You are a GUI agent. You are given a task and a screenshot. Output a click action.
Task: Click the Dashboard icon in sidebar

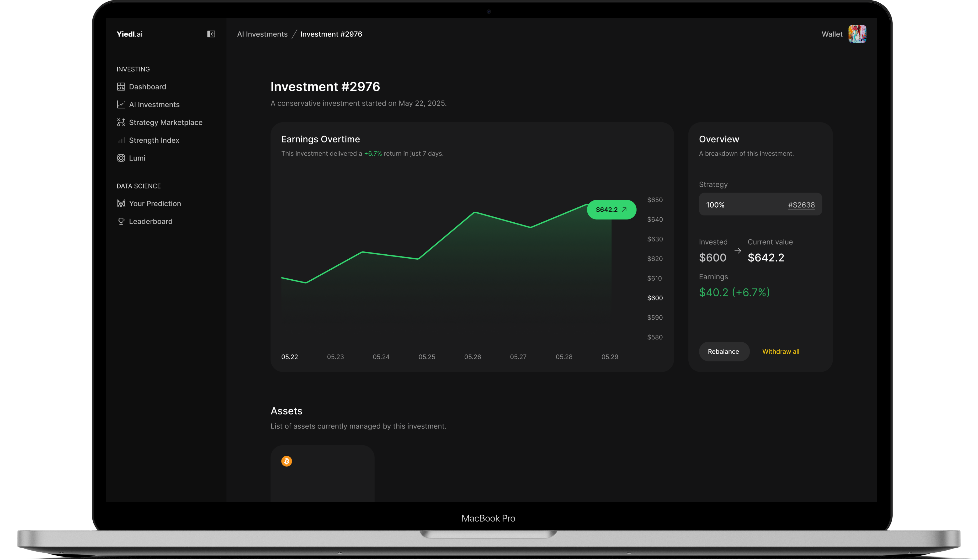pyautogui.click(x=121, y=87)
